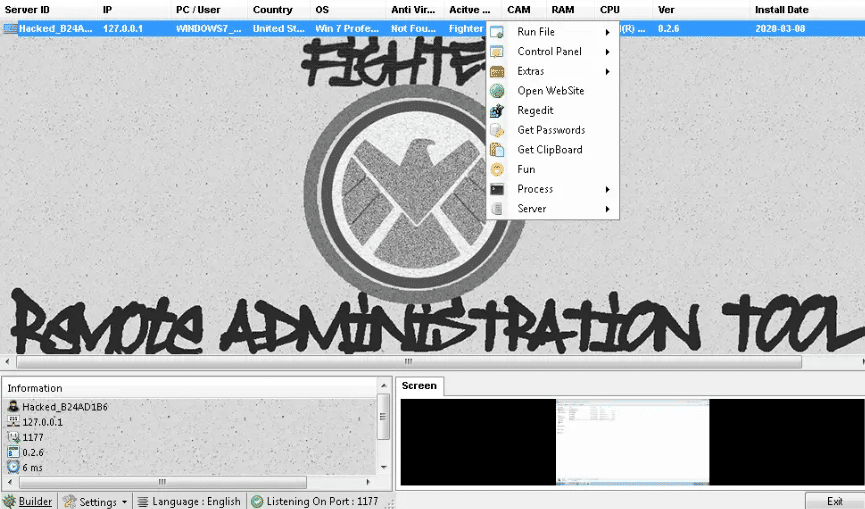
Task: Click the computer icon on the Hacked_B24A server row
Action: 10,29
